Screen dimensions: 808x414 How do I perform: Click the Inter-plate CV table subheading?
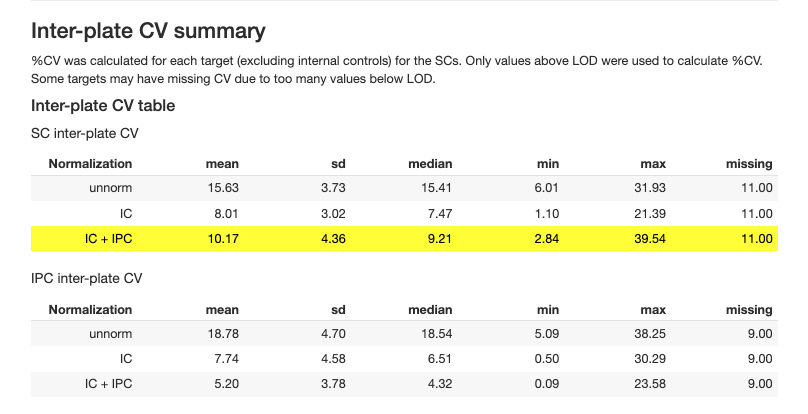(103, 105)
